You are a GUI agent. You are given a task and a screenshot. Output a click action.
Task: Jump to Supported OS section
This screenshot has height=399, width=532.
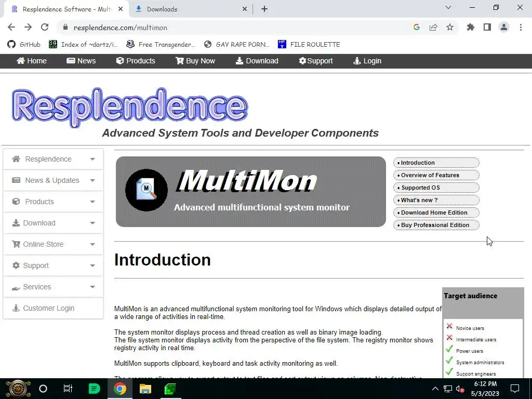point(436,188)
